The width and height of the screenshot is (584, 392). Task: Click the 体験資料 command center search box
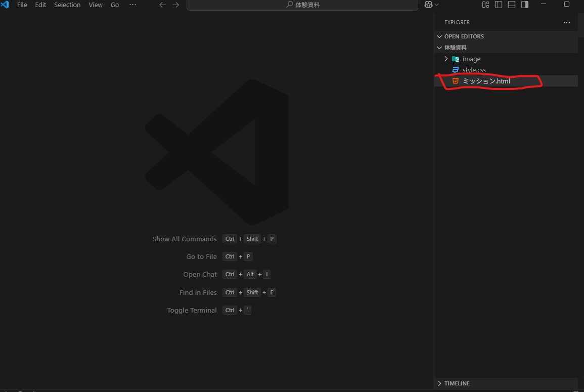302,5
